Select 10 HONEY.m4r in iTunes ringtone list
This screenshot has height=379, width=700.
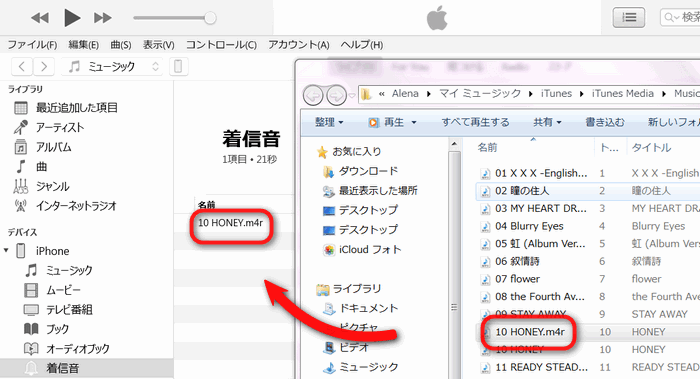click(x=231, y=223)
